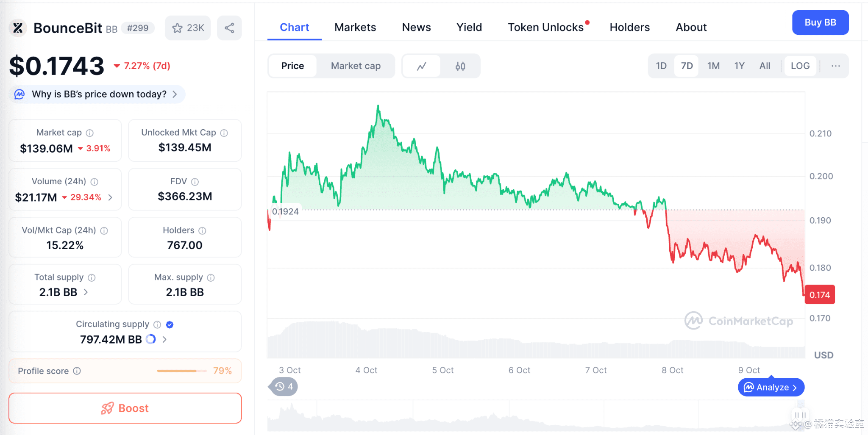Image resolution: width=868 pixels, height=435 pixels.
Task: Expand Volume (24h) details chevron
Action: (x=110, y=197)
